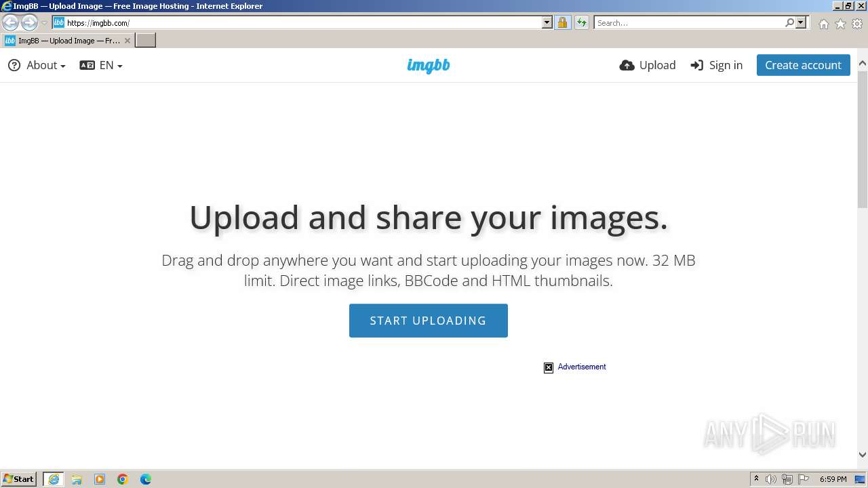The width and height of the screenshot is (868, 488).
Task: Click the Internet Explorer taskbar icon
Action: pos(54,479)
